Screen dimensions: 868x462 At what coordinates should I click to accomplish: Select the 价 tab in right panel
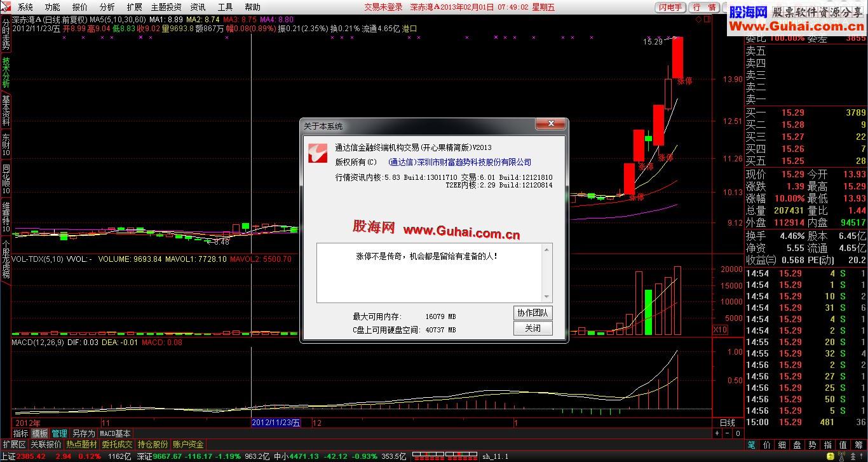coord(766,444)
